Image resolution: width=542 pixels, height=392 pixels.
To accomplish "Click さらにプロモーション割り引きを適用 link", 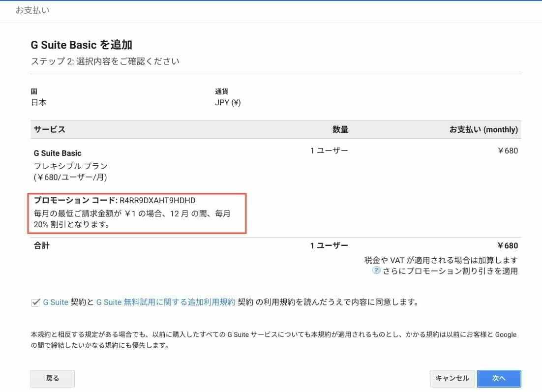I will pos(450,271).
